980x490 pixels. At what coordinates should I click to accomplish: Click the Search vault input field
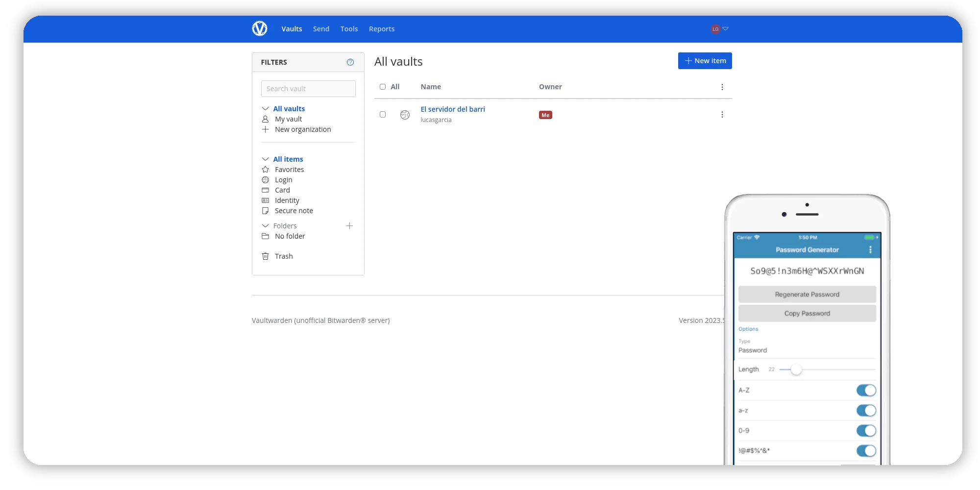[308, 89]
